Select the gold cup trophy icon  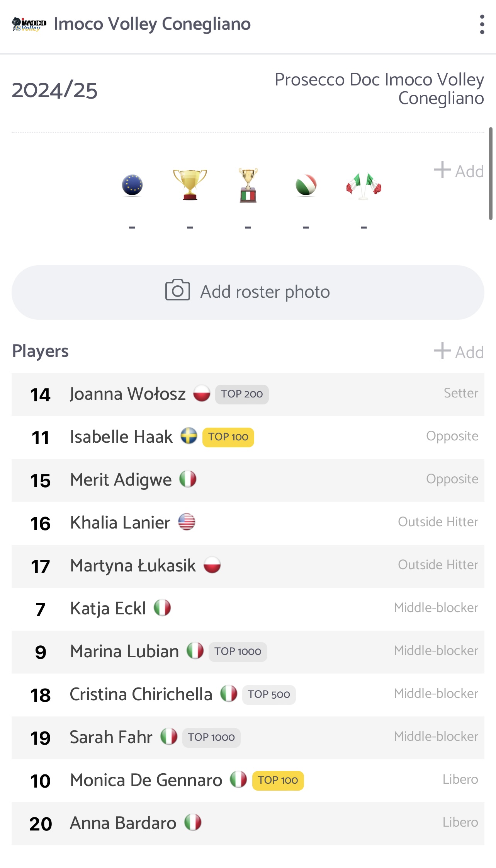click(x=190, y=184)
